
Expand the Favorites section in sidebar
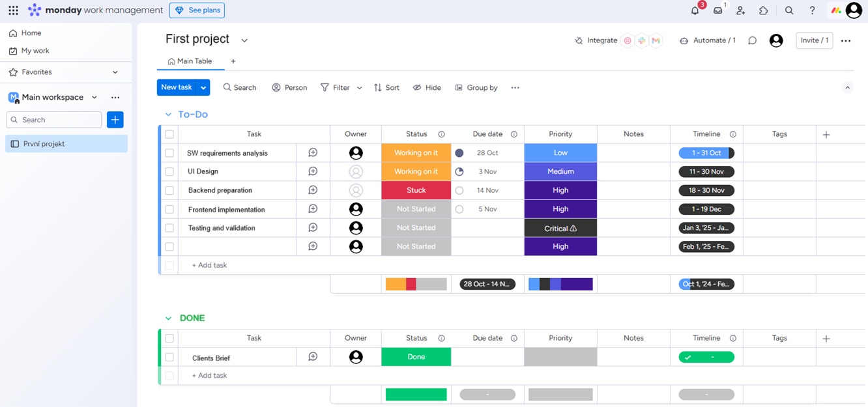point(115,72)
